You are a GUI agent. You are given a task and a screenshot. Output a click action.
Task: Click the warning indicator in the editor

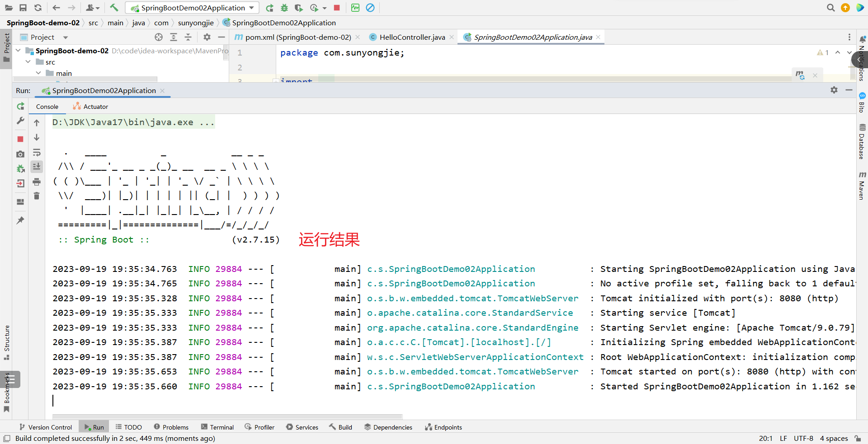[x=823, y=52]
